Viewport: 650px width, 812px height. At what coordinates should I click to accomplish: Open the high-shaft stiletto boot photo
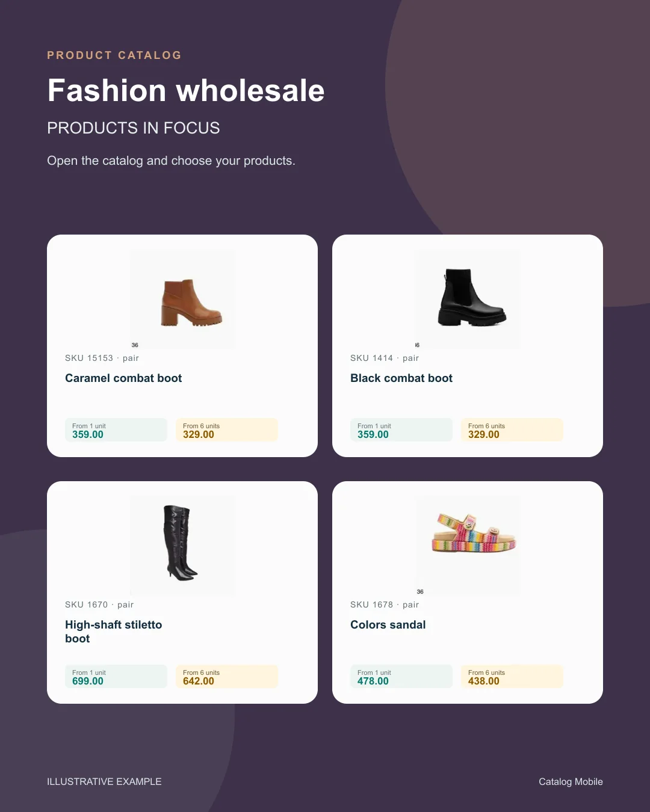(x=182, y=546)
